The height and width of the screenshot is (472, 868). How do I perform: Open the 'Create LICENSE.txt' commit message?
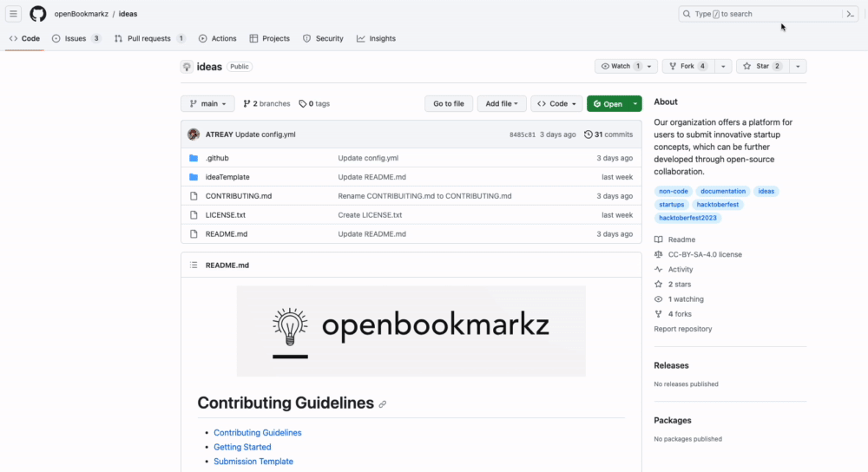point(370,214)
